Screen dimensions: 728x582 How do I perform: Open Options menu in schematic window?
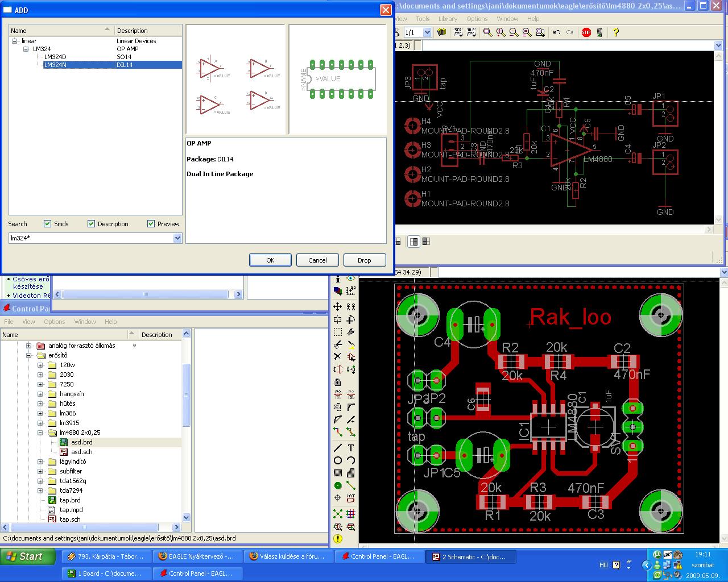[x=477, y=19]
